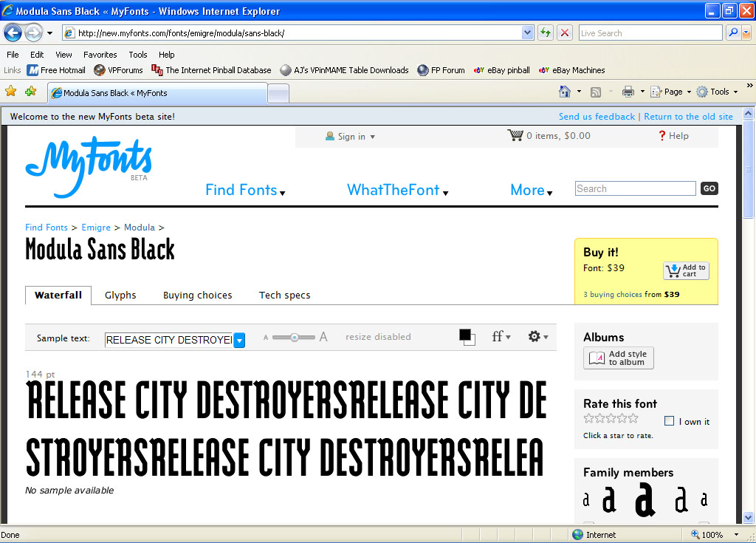This screenshot has width=756, height=543.
Task: Click the browser Home icon
Action: tap(565, 92)
